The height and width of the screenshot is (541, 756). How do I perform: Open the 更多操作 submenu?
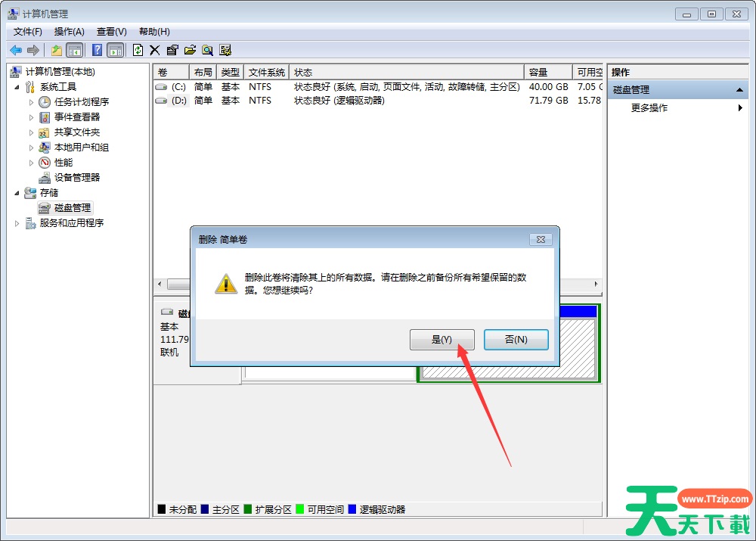[680, 108]
